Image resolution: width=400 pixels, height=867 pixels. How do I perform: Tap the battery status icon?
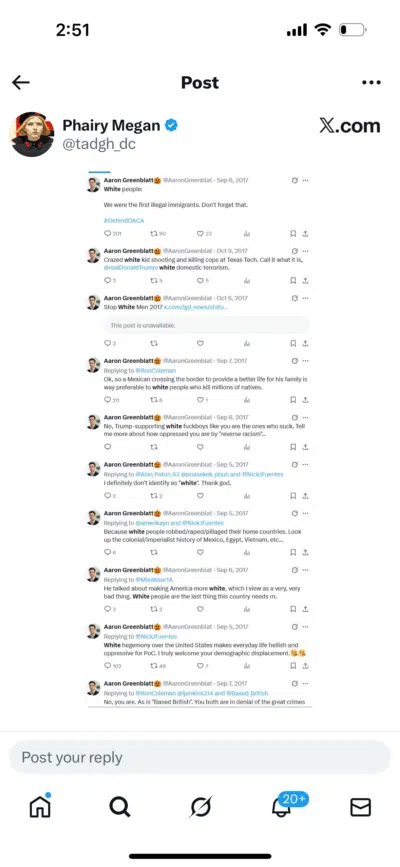tap(352, 30)
